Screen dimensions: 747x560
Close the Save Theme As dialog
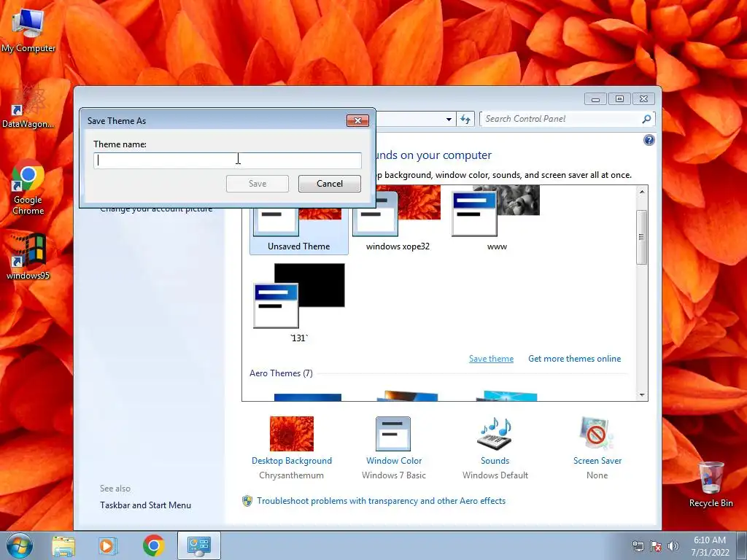[x=357, y=121]
